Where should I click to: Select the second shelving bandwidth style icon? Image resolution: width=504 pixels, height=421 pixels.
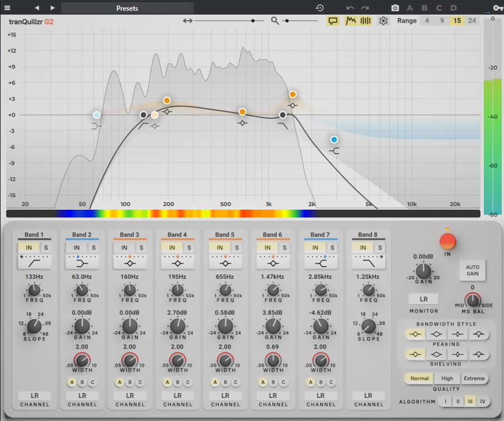pos(436,354)
